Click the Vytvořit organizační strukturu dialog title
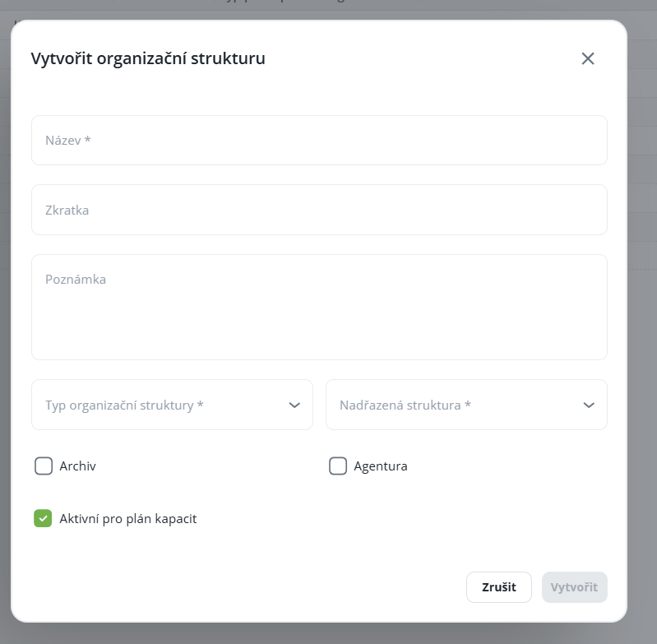Image resolution: width=657 pixels, height=644 pixels. click(148, 58)
